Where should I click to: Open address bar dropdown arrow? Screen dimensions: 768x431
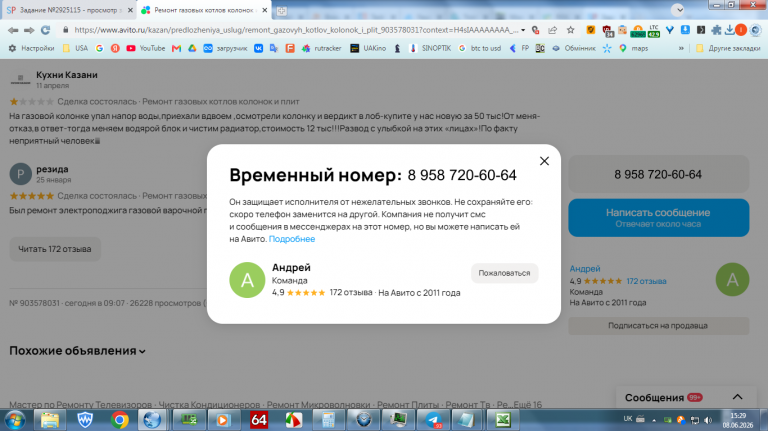click(523, 30)
